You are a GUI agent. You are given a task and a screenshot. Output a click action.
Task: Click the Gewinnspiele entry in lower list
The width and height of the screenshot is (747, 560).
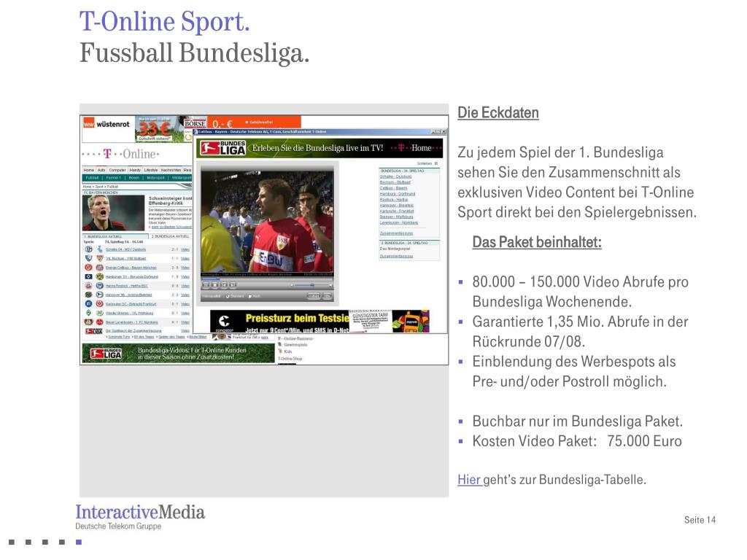point(295,345)
